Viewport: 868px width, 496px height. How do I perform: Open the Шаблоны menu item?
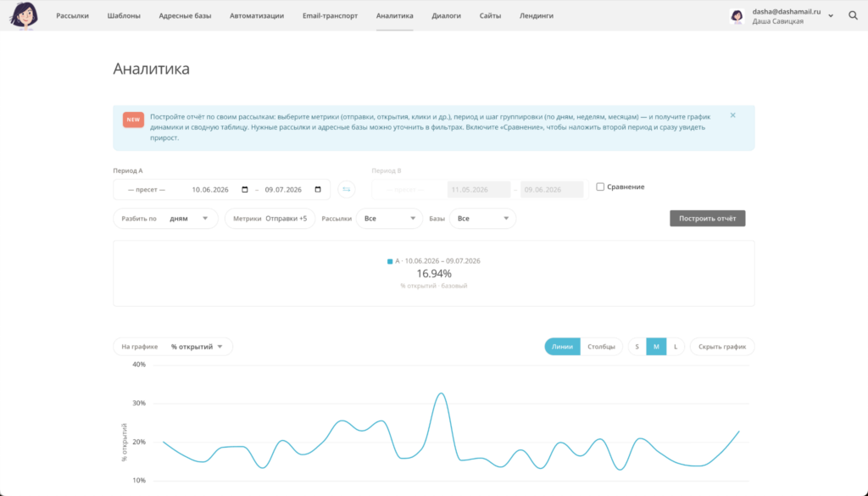[124, 15]
